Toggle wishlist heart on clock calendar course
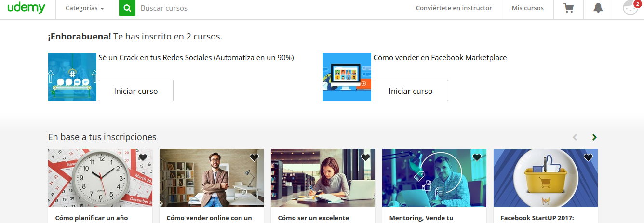This screenshot has height=223, width=644. [x=143, y=157]
